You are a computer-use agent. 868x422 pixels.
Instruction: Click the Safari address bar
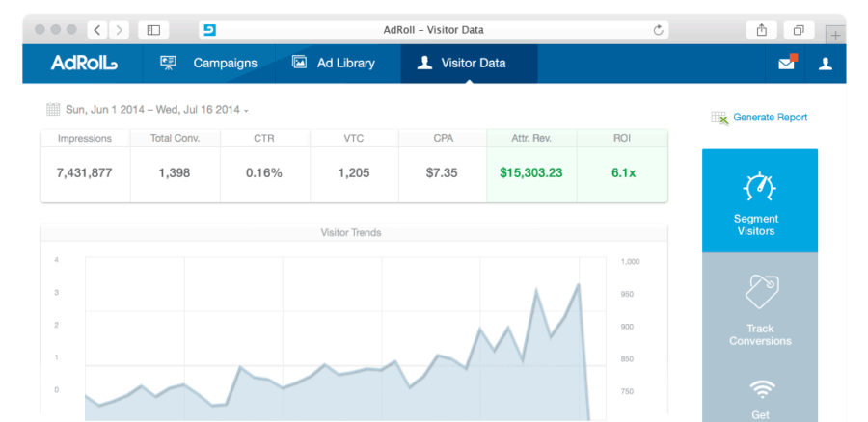pyautogui.click(x=433, y=30)
